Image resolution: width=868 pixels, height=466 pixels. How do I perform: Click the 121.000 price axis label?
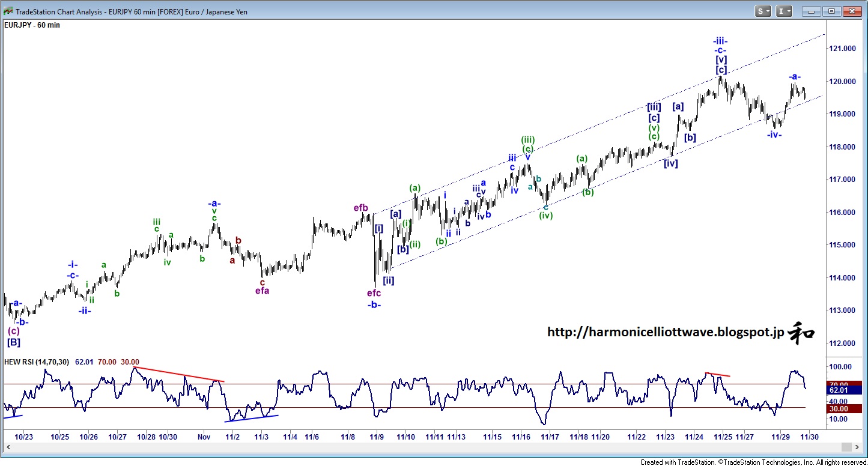point(842,49)
